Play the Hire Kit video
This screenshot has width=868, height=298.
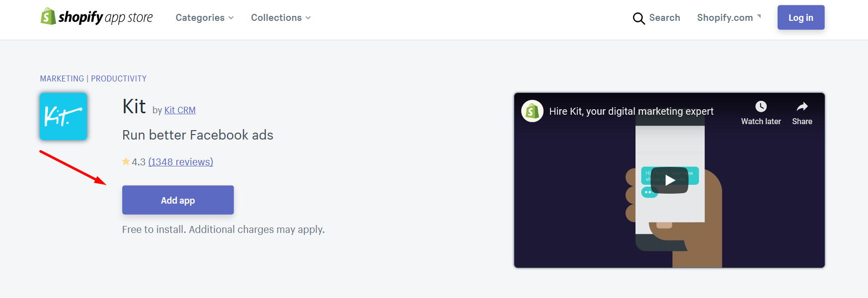coord(669,180)
